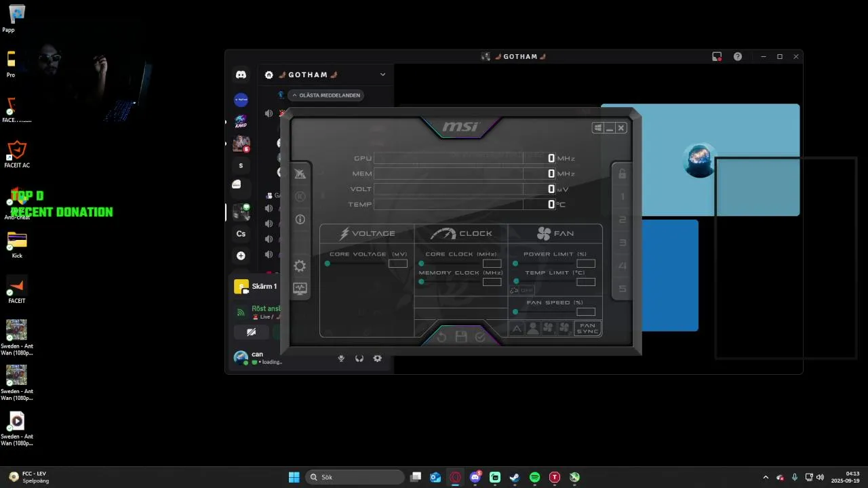Deafen with the headphones icon in Discord

pos(359,359)
